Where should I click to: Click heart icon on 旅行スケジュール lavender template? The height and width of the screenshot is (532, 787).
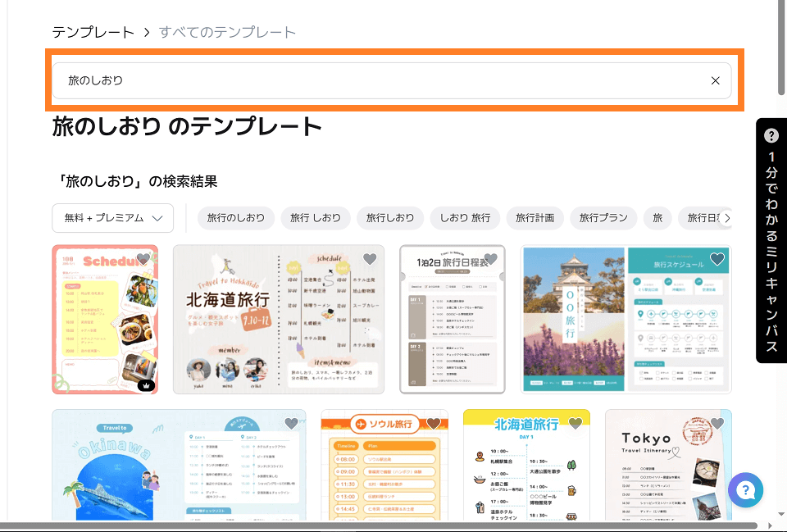pyautogui.click(x=717, y=259)
